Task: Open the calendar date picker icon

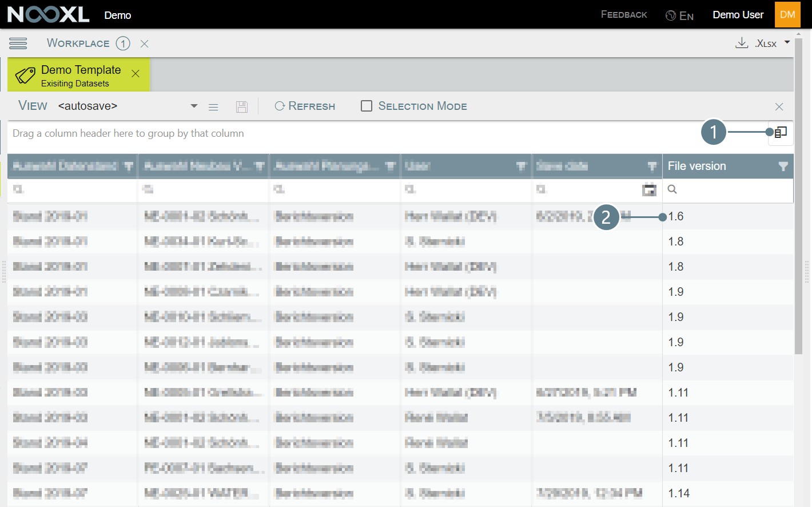Action: [x=649, y=190]
